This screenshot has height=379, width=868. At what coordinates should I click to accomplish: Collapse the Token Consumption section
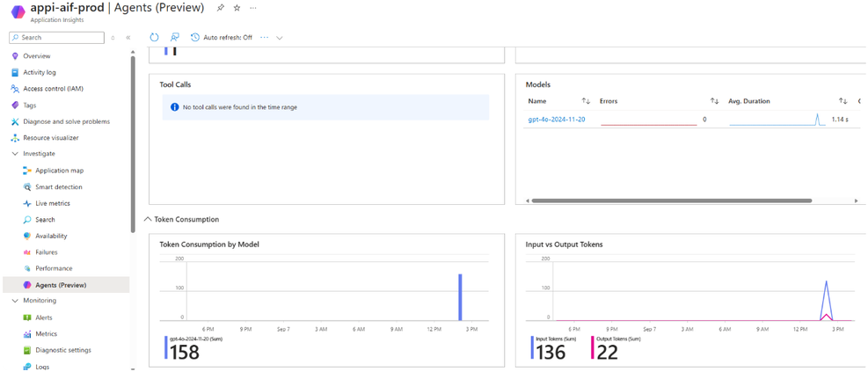pyautogui.click(x=147, y=220)
